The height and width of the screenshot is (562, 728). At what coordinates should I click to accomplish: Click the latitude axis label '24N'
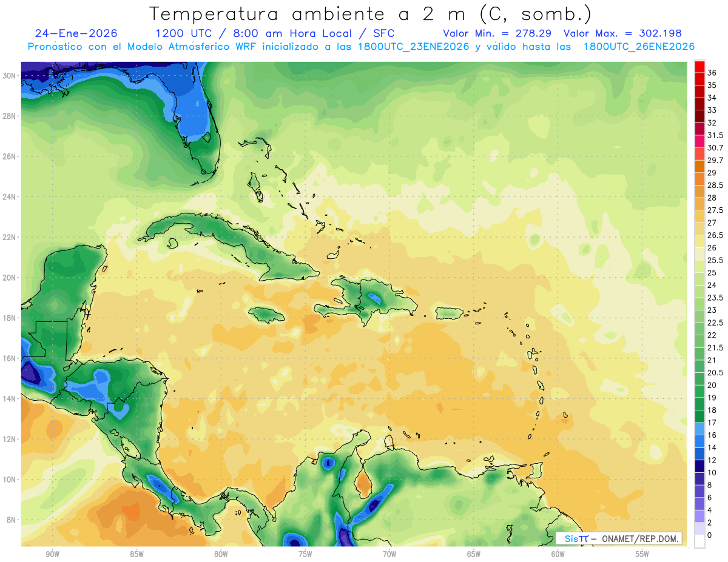tap(8, 197)
